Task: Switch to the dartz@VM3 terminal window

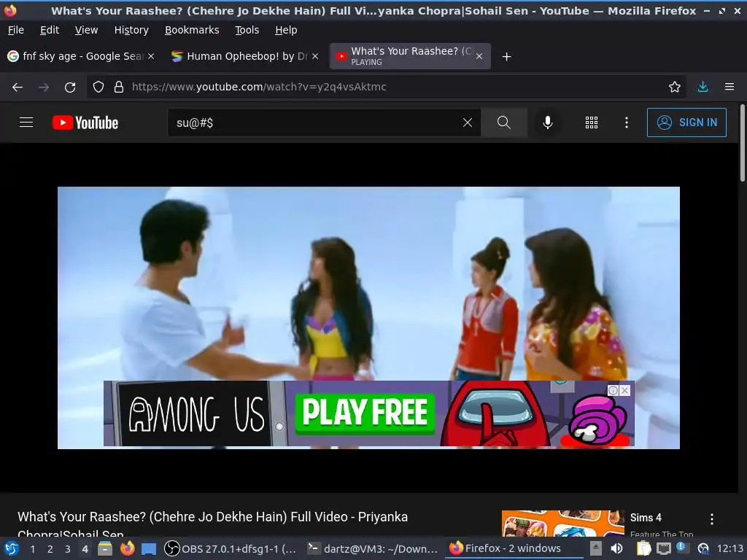Action: click(x=373, y=549)
